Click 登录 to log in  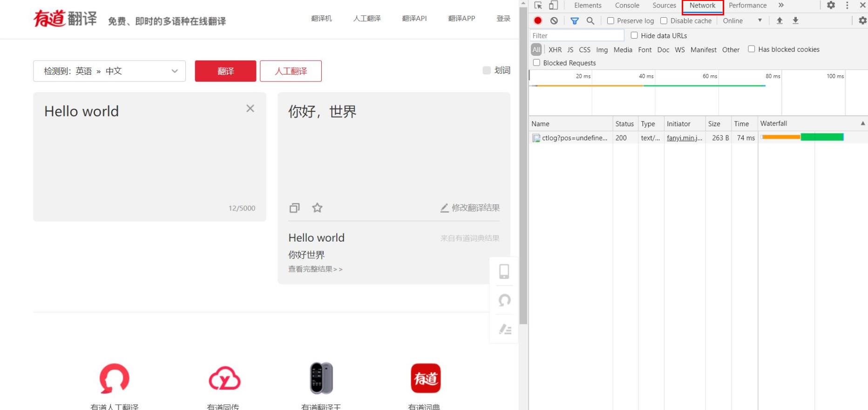[x=503, y=19]
